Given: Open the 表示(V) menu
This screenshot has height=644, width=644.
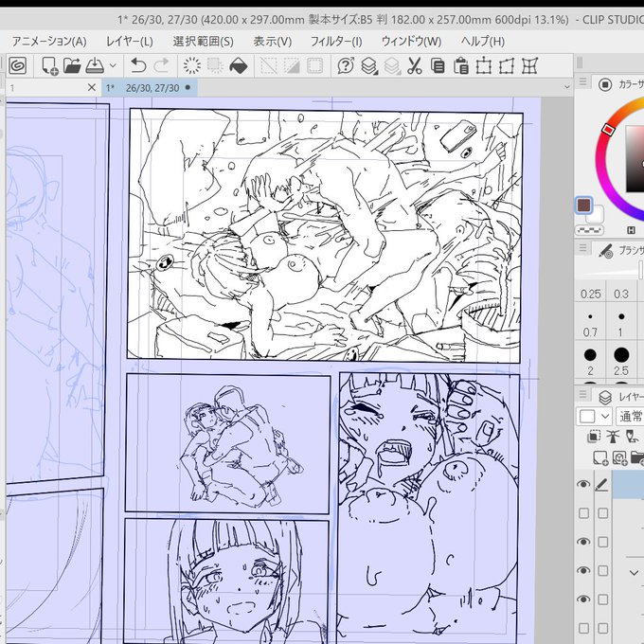Looking at the screenshot, I should tap(273, 42).
